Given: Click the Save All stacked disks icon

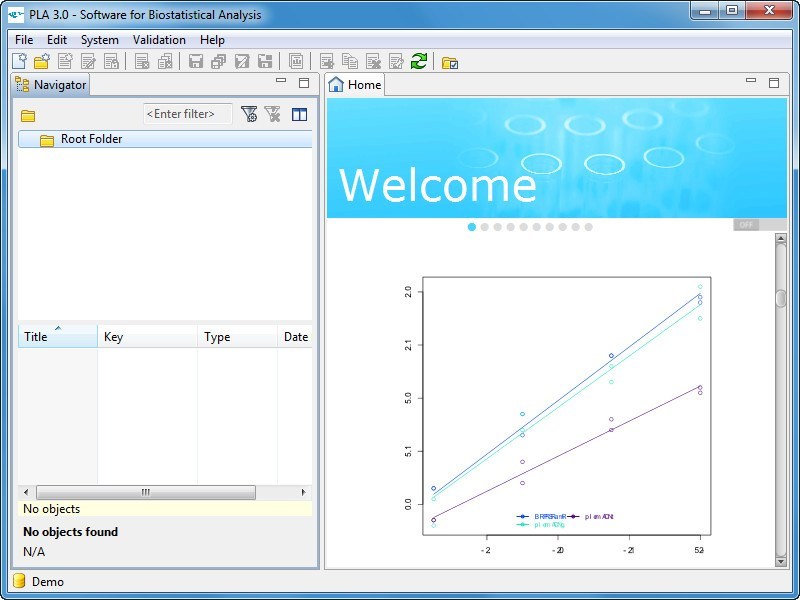Looking at the screenshot, I should tap(219, 61).
